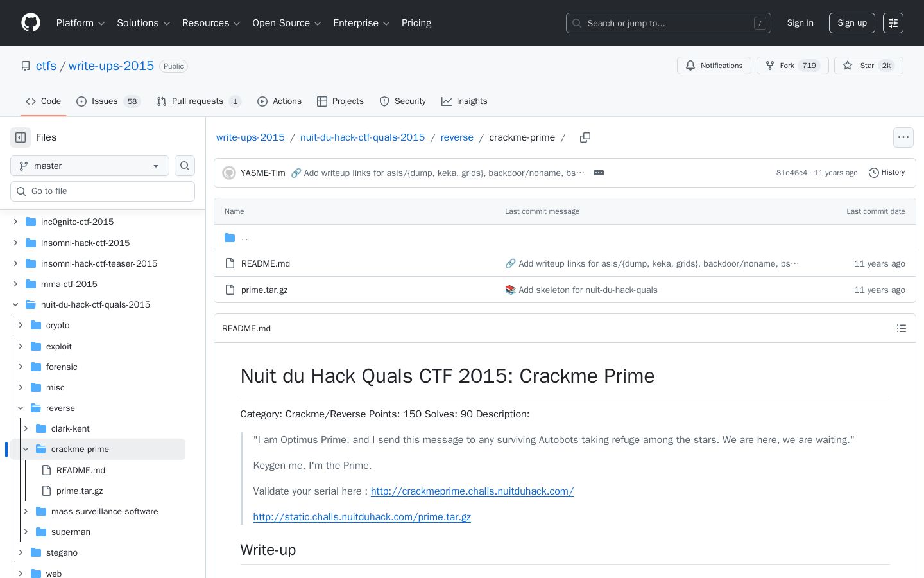The height and width of the screenshot is (578, 924).
Task: Open the exploit folder in tree
Action: [59, 346]
